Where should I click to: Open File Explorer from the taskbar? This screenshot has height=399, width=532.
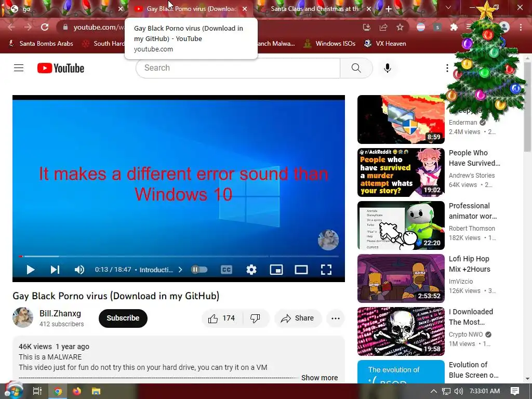96,391
